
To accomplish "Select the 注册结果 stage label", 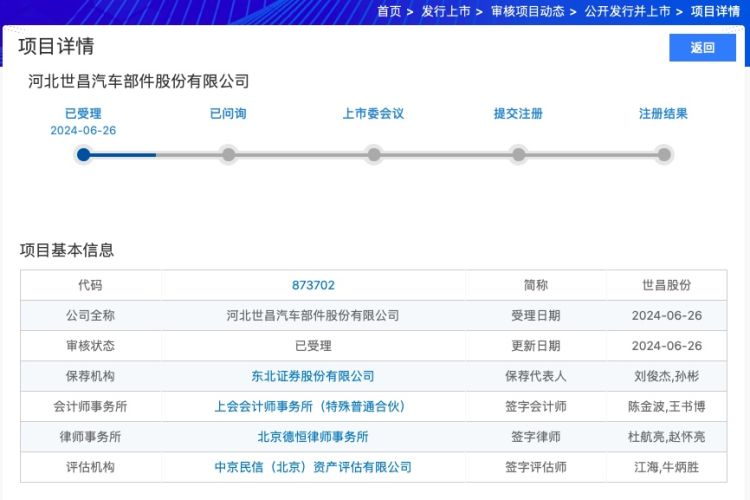I will point(663,114).
